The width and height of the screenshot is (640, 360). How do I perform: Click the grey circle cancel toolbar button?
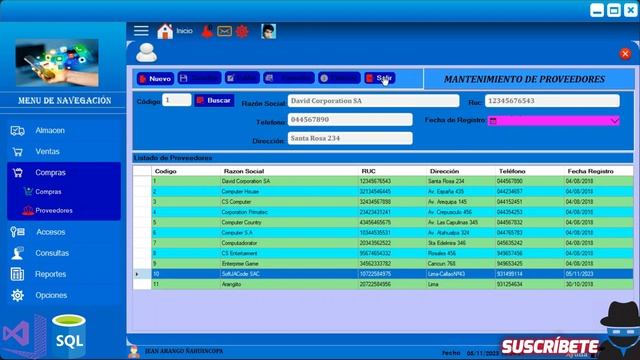tap(339, 78)
